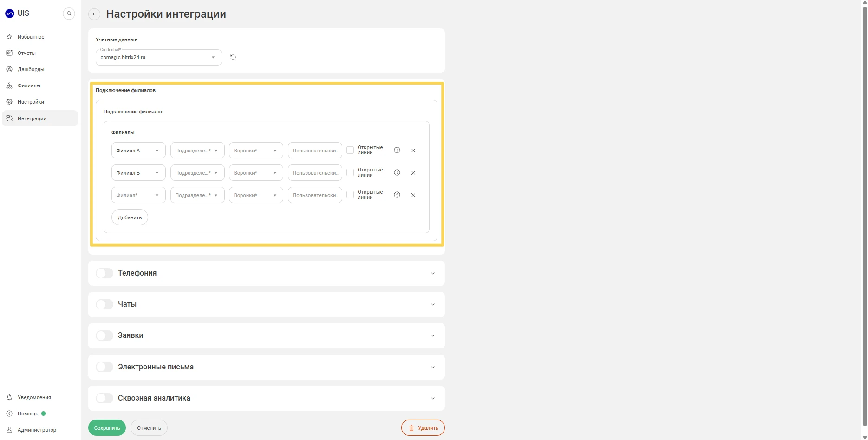Click the Отчеты chart icon
This screenshot has height=440, width=868.
pos(9,53)
